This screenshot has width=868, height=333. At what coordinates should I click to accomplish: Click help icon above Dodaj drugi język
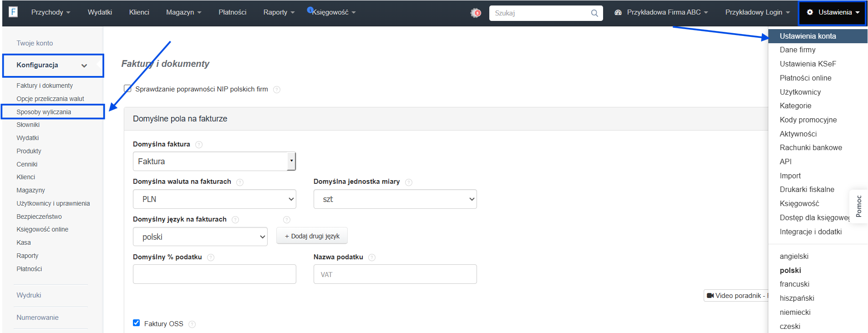[x=287, y=220]
